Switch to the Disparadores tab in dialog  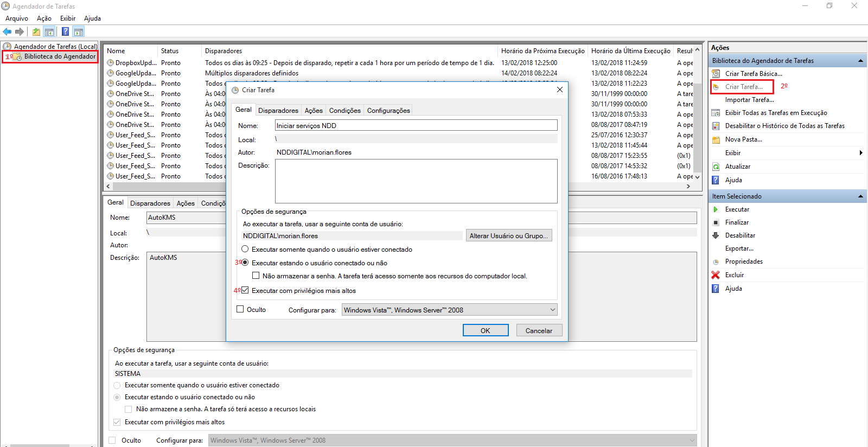coord(278,111)
